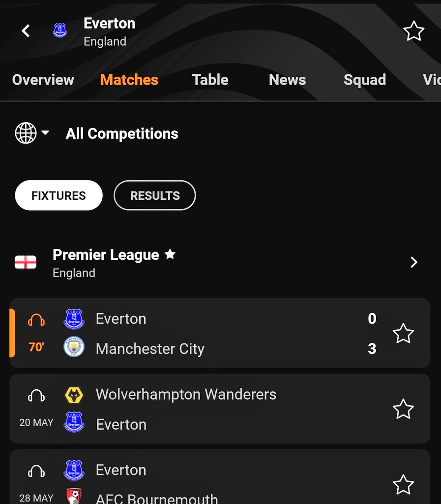Open the Overview tab

pyautogui.click(x=43, y=80)
